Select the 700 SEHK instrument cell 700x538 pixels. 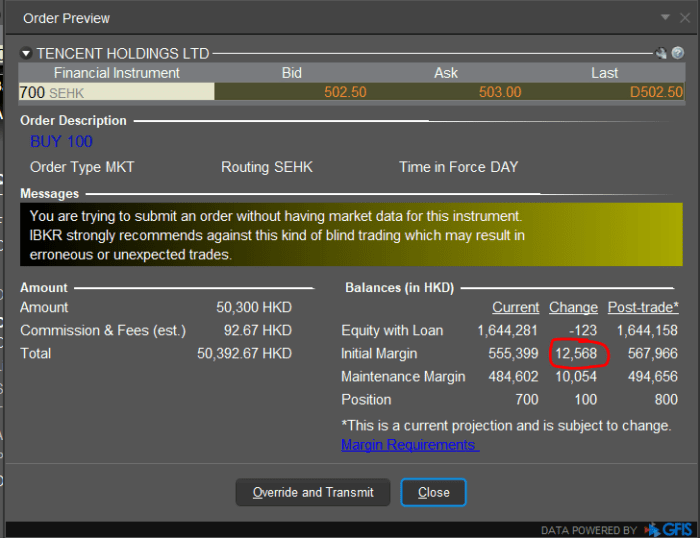coord(117,92)
